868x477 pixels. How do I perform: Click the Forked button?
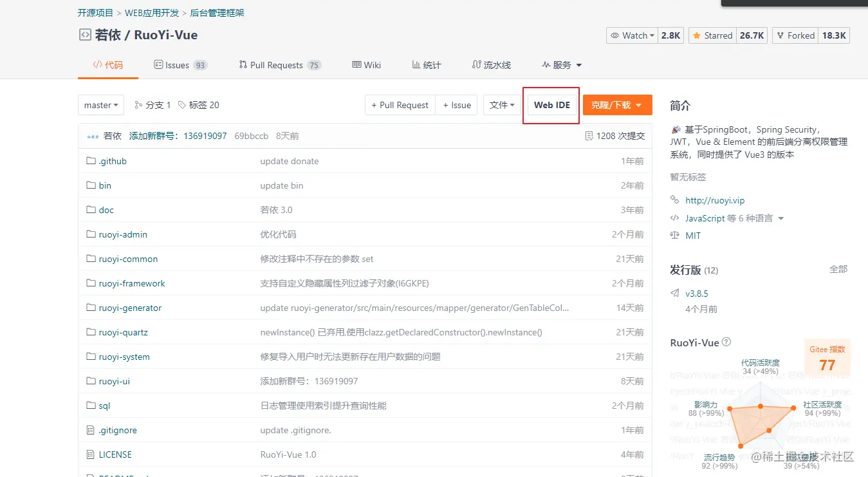[795, 35]
